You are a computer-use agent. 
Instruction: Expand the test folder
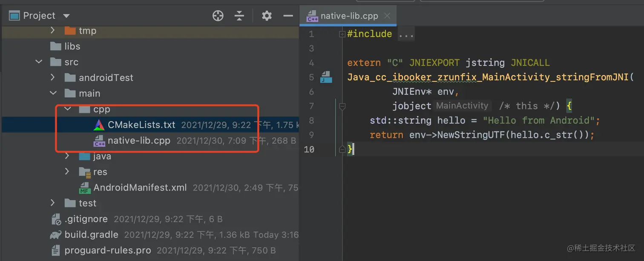click(x=53, y=203)
